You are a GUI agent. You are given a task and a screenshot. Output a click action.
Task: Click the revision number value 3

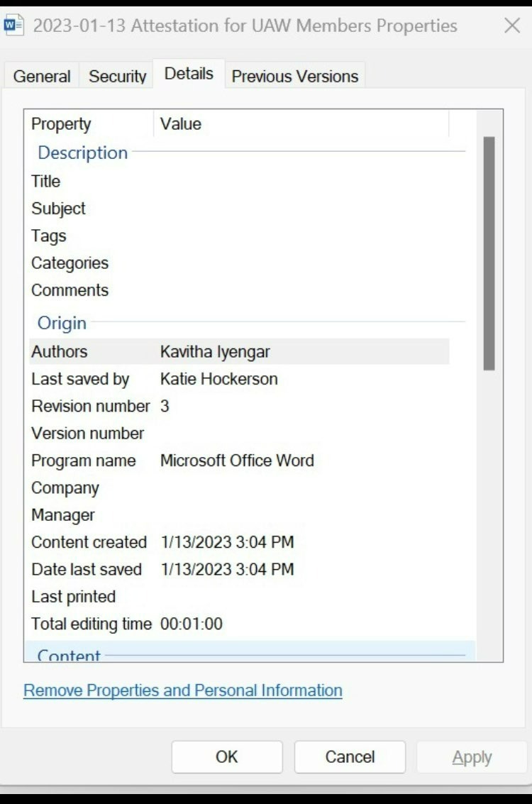coord(165,406)
